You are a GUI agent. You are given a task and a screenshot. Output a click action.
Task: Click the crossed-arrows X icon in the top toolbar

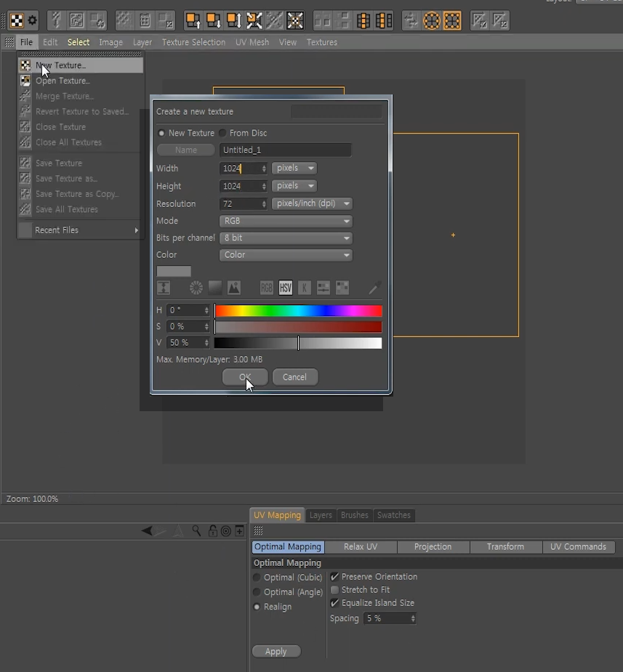point(254,20)
